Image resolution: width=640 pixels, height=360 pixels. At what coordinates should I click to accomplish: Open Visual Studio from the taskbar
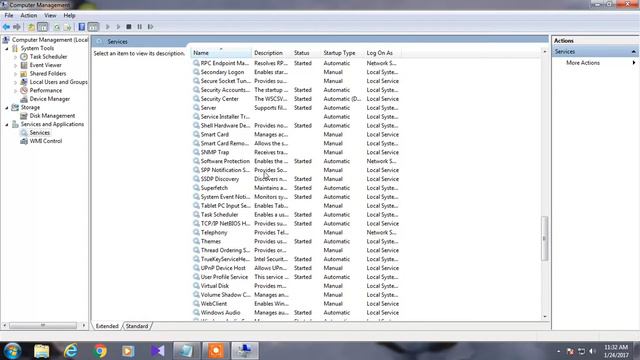158,351
